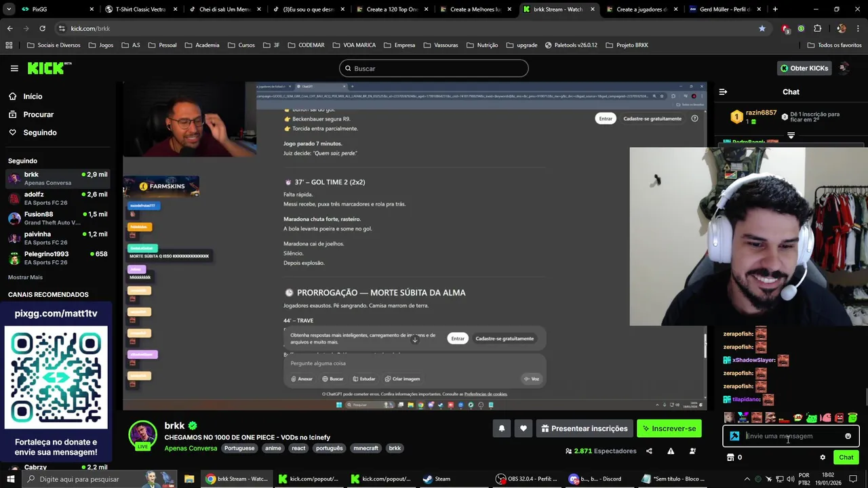Viewport: 868px width, 488px height.
Task: Open the Seguindo page
Action: point(33,133)
